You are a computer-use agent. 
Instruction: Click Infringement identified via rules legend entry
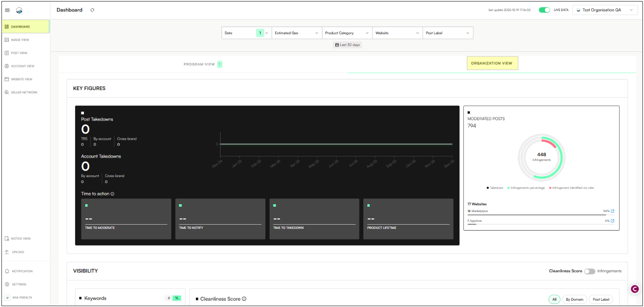click(572, 188)
